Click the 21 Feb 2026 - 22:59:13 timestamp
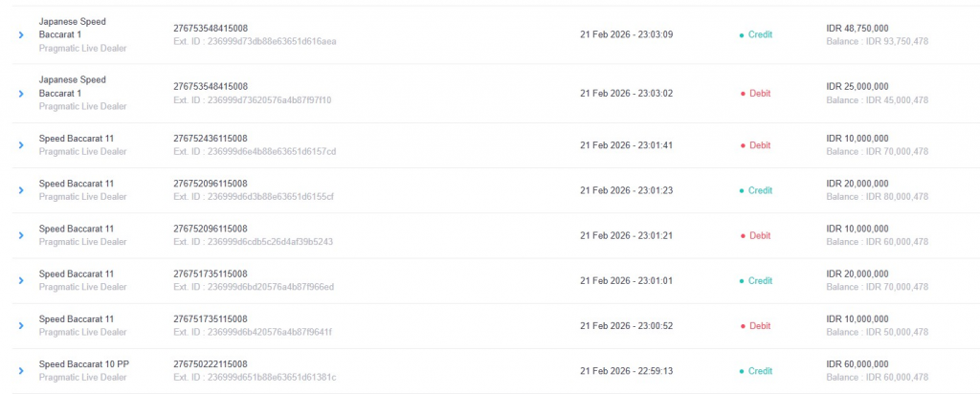This screenshot has height=394, width=980. tap(626, 371)
